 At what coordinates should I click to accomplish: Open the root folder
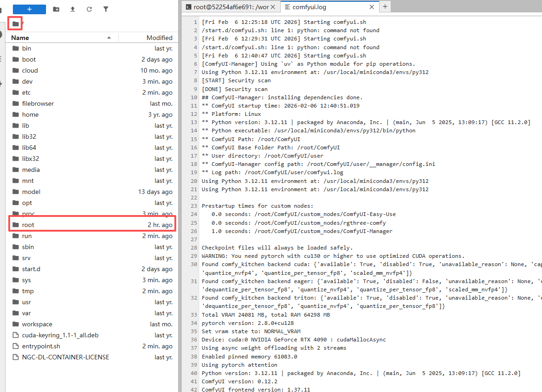tap(28, 225)
